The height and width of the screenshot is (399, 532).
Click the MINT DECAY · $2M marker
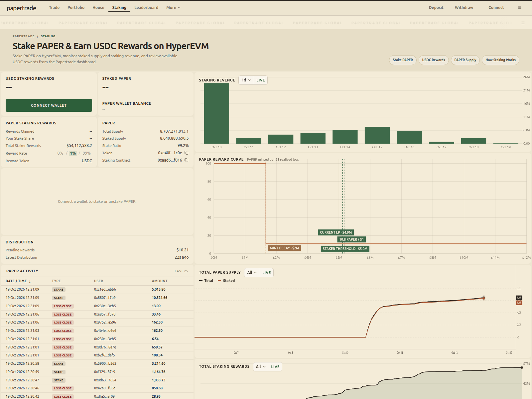click(284, 248)
